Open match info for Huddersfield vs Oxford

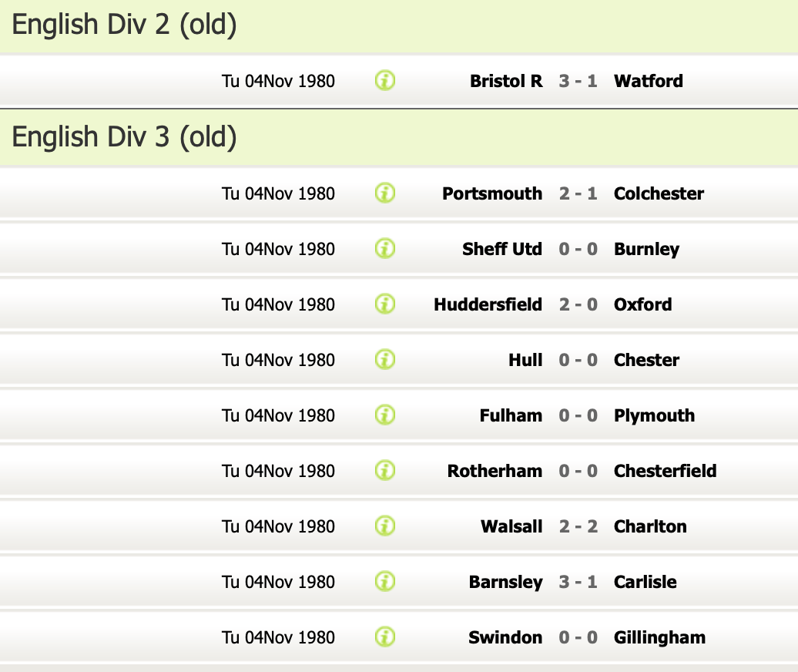point(385,304)
